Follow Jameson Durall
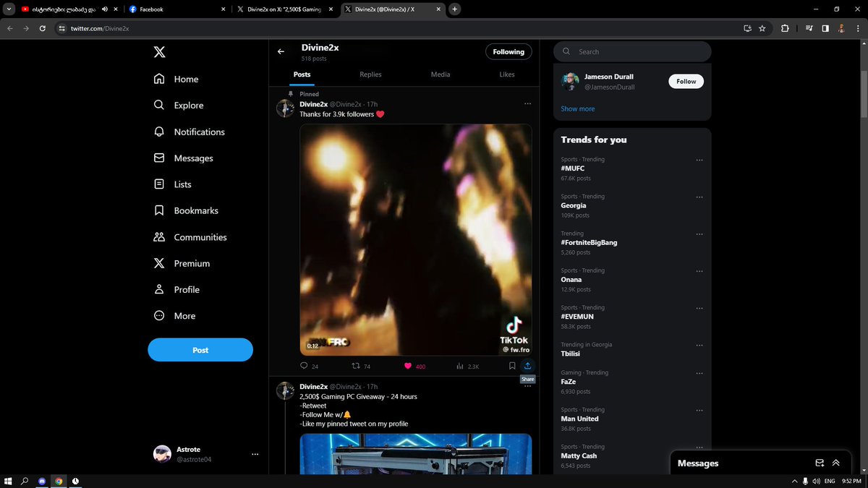 point(686,81)
